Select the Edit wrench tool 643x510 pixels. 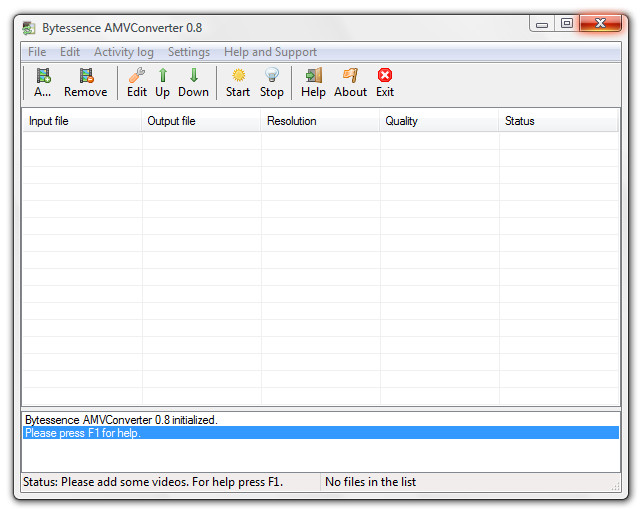click(137, 82)
